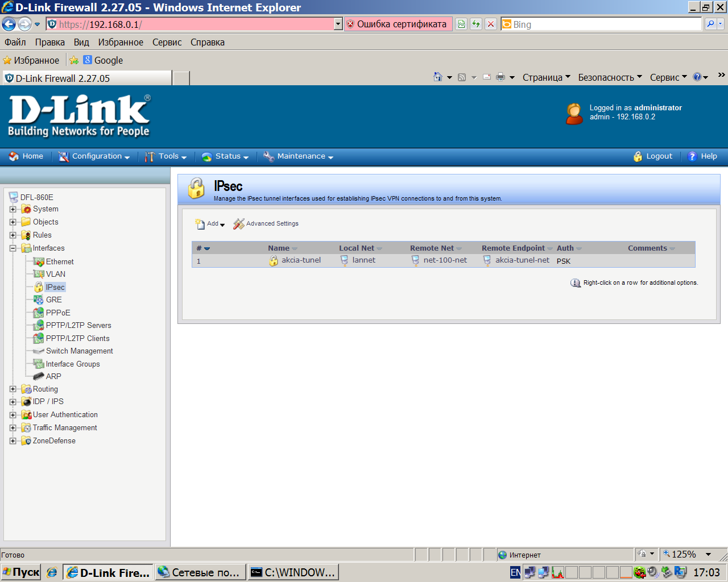
Task: Click the browser back arrow button
Action: (x=9, y=24)
